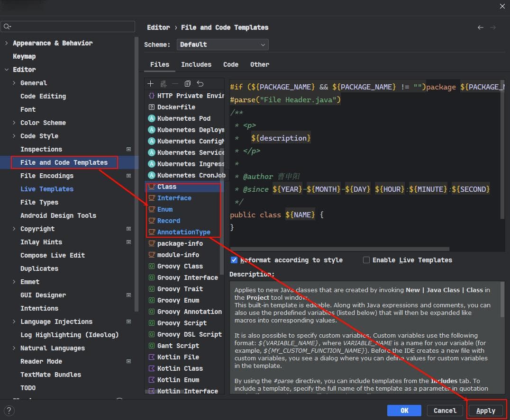Open Reader Mode settings

tap(41, 361)
